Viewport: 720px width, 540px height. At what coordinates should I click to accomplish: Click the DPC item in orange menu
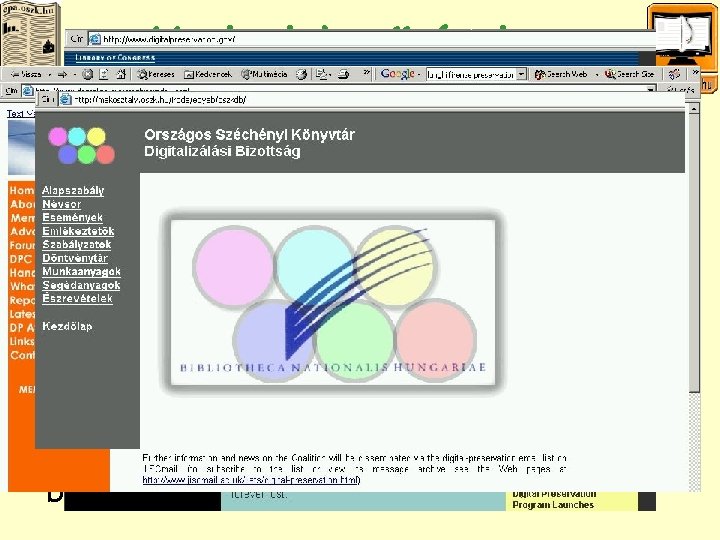point(21,259)
